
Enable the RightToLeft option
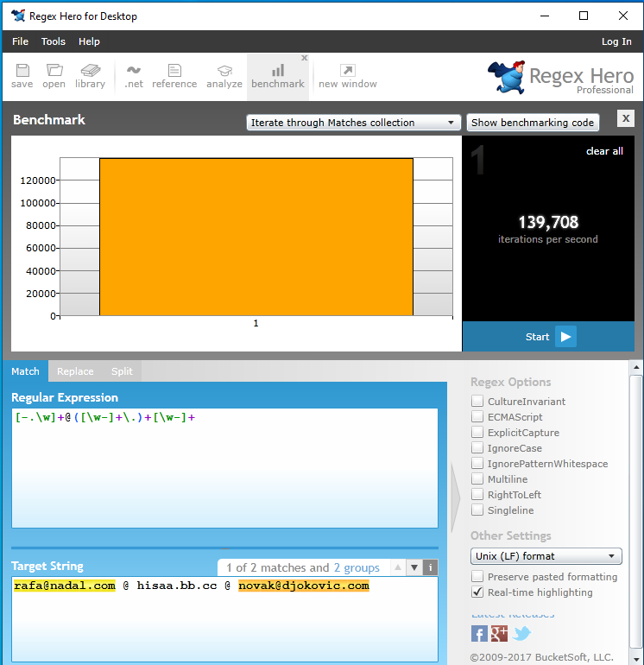477,494
